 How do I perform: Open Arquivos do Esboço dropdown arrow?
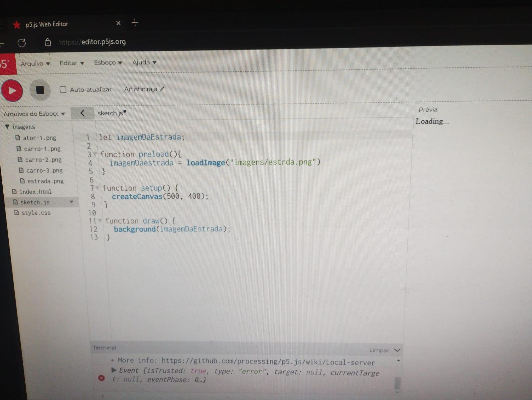[x=63, y=114]
